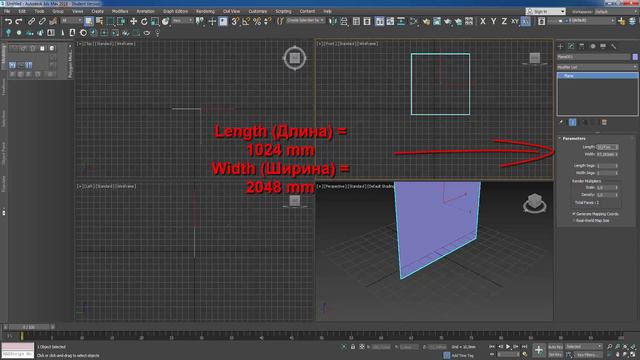This screenshot has height=360, width=640.
Task: Open the Customize menu
Action: coord(258,11)
